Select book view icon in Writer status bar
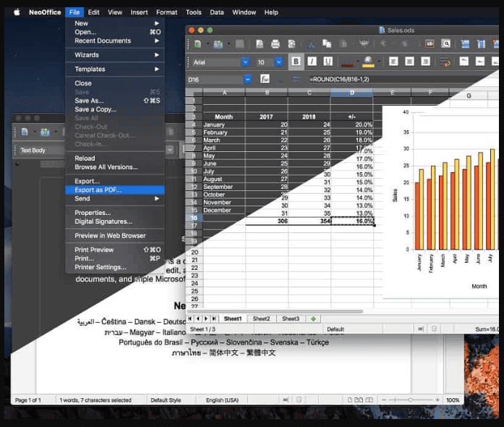This screenshot has height=427, width=504. (370, 400)
